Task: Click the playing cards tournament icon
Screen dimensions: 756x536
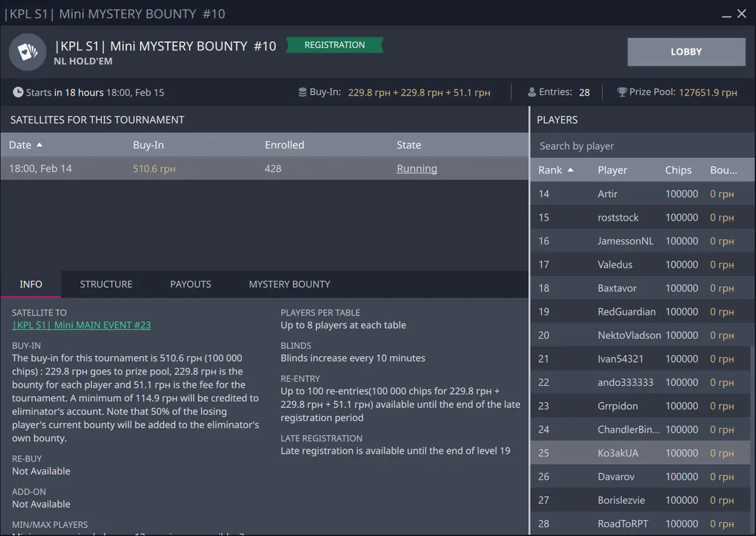Action: pyautogui.click(x=28, y=52)
